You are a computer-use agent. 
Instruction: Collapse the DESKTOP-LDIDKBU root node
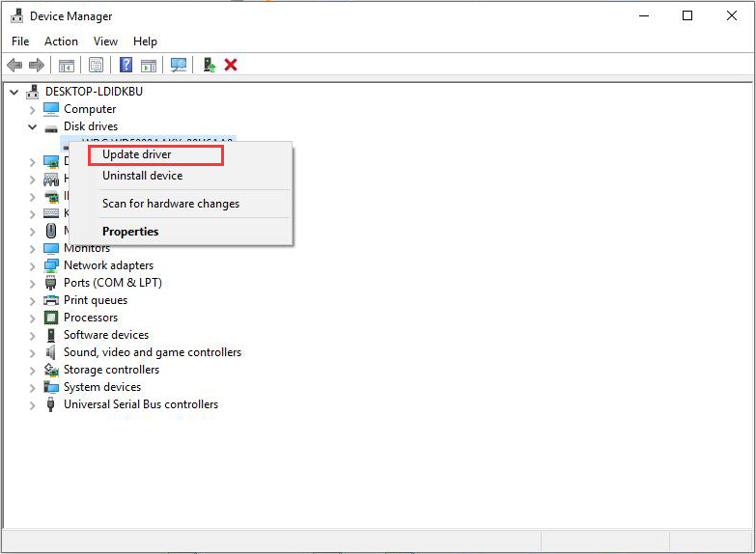pos(14,92)
